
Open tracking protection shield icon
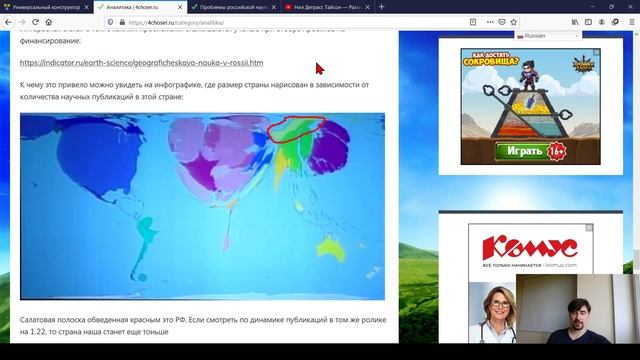[x=110, y=22]
